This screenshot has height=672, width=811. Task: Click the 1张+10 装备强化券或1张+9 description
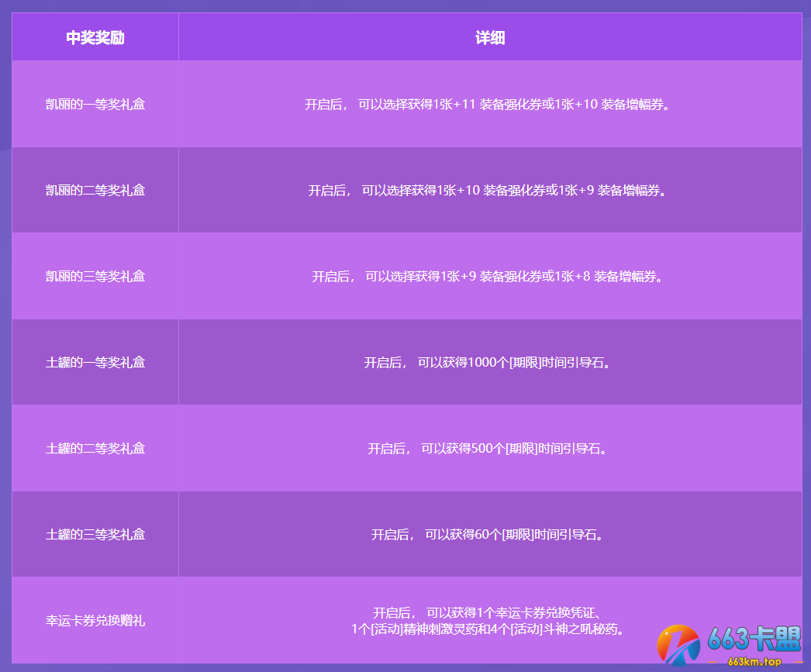pos(487,190)
